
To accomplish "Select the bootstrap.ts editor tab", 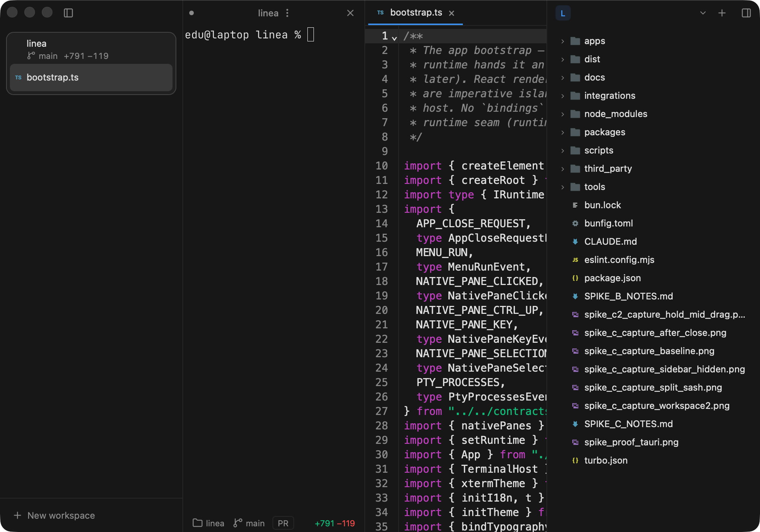I will coord(415,13).
